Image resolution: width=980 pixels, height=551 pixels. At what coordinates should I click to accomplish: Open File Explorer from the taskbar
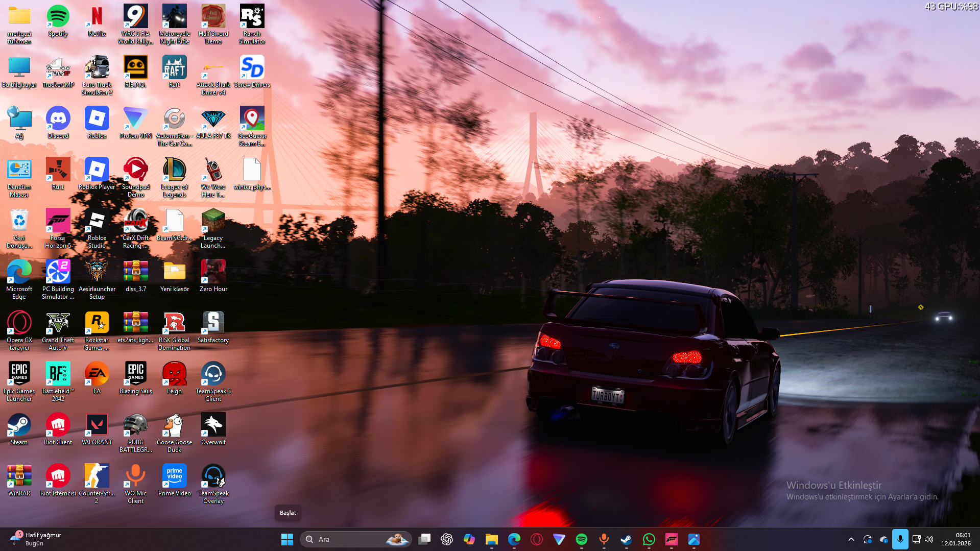point(492,539)
